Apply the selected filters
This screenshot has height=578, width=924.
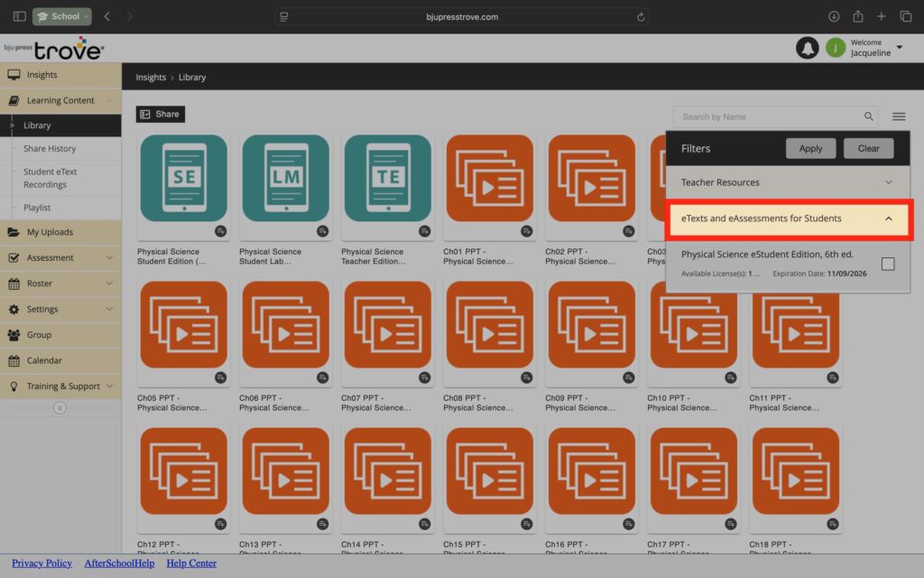pos(810,149)
